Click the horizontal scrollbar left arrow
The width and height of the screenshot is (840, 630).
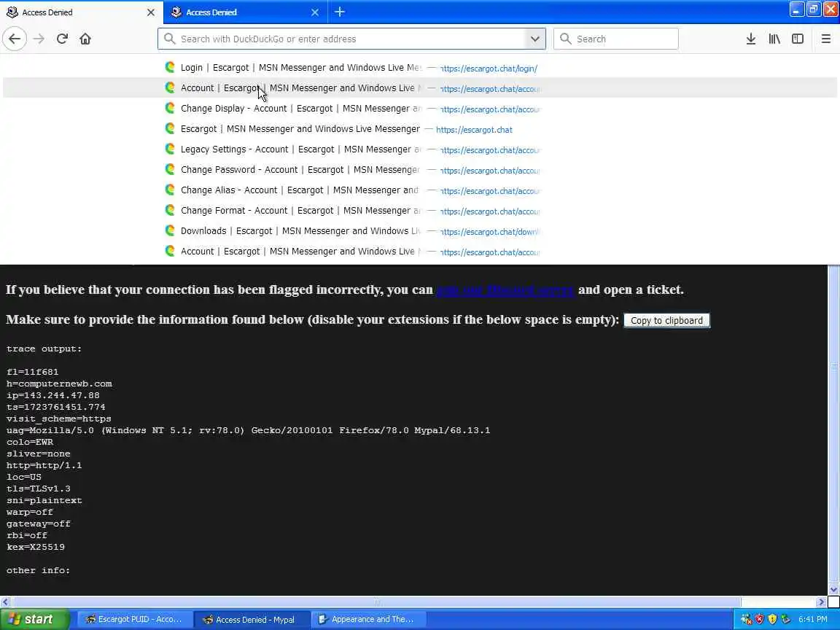[x=5, y=602]
